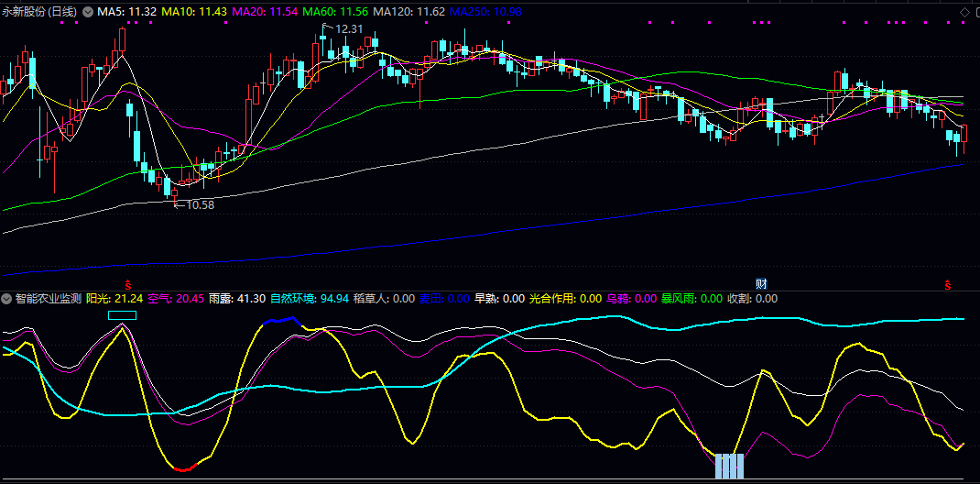Click the rightmost red S marker icon
Image resolution: width=980 pixels, height=484 pixels.
coord(947,284)
